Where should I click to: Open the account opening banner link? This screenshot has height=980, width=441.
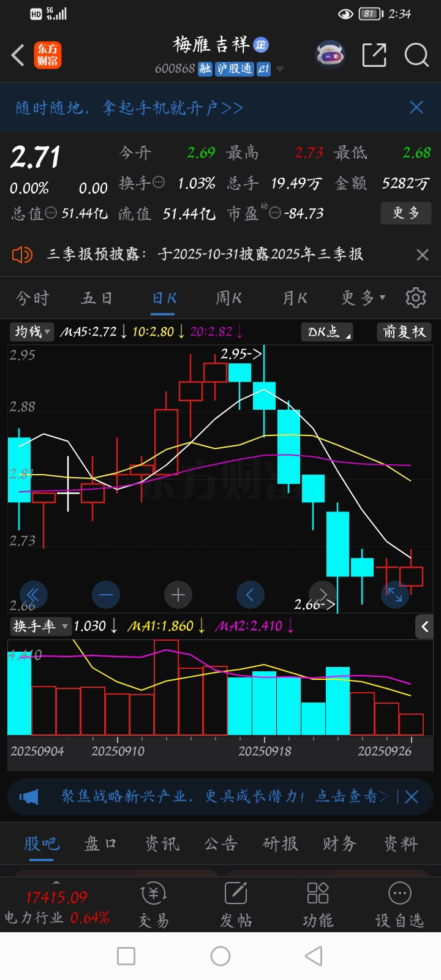pyautogui.click(x=129, y=108)
